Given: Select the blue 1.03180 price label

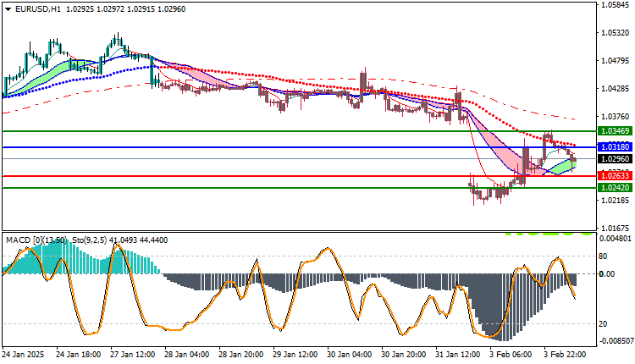Looking at the screenshot, I should tap(615, 147).
